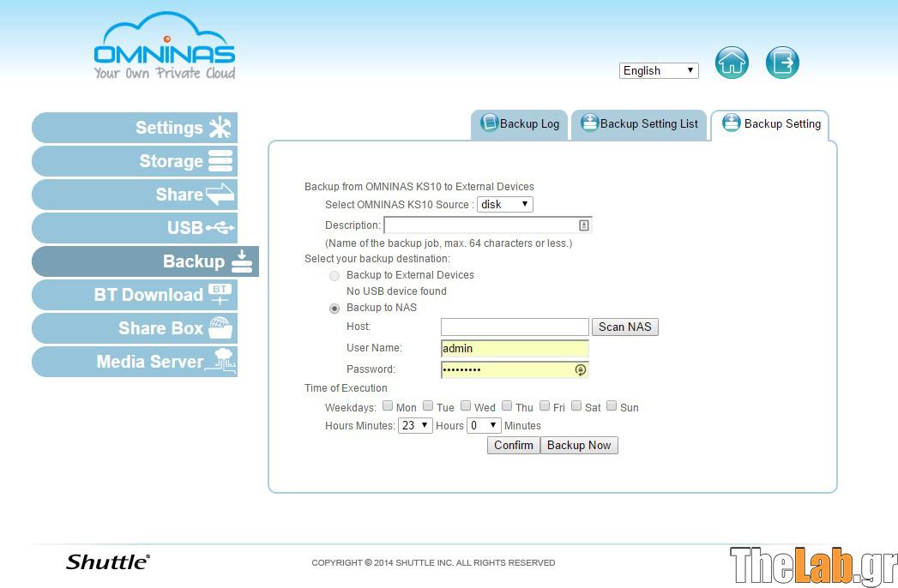
Task: Switch to the Backup Setting List tab
Action: coord(639,124)
